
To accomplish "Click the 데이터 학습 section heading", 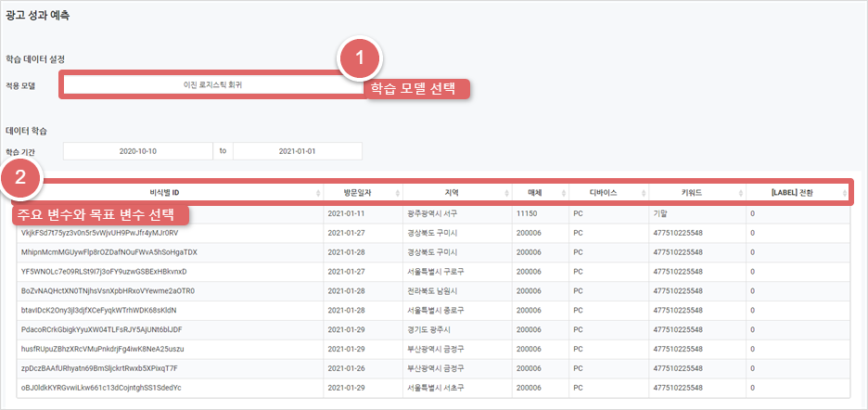I will pyautogui.click(x=27, y=131).
